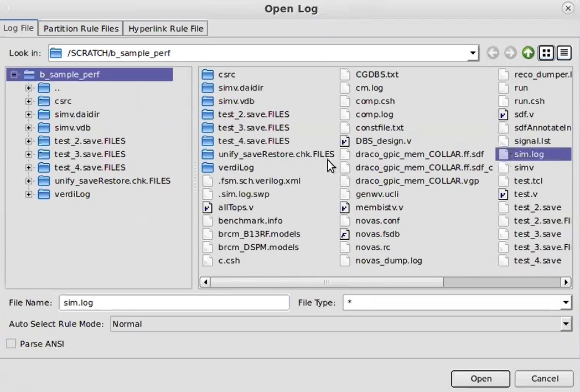Select the simv executable file
The height and width of the screenshot is (392, 580).
(516, 168)
